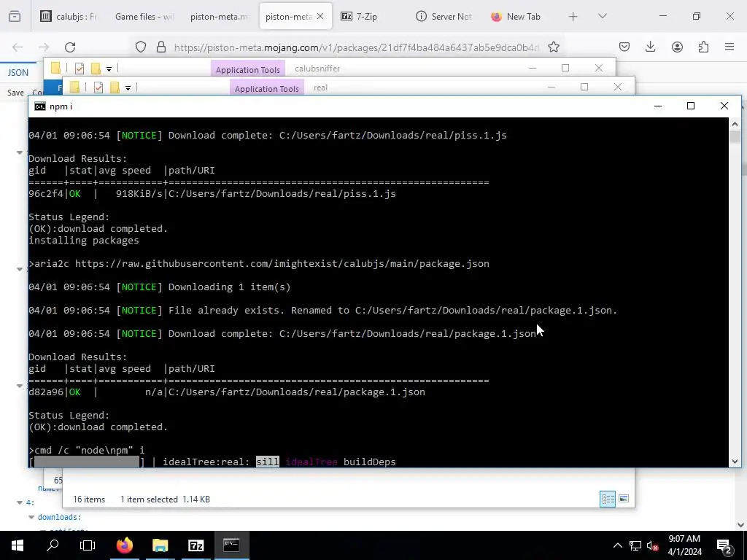
Task: Maximize the npm i console window
Action: (691, 106)
